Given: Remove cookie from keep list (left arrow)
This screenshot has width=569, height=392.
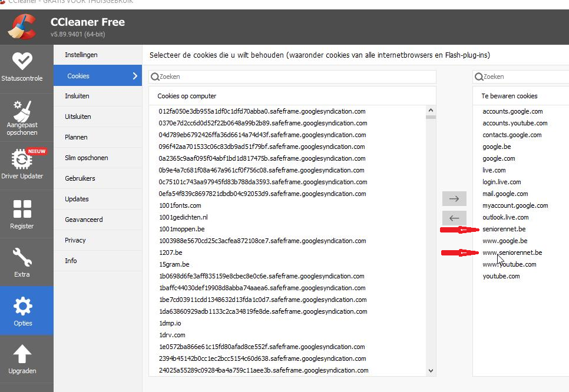Looking at the screenshot, I should pyautogui.click(x=454, y=218).
